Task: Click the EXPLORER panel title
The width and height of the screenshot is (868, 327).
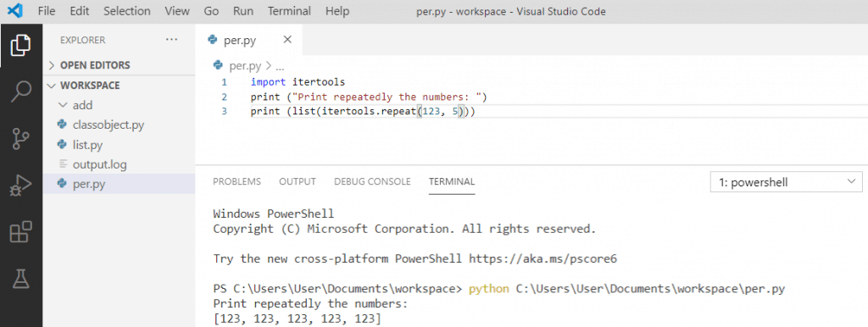Action: [x=82, y=40]
